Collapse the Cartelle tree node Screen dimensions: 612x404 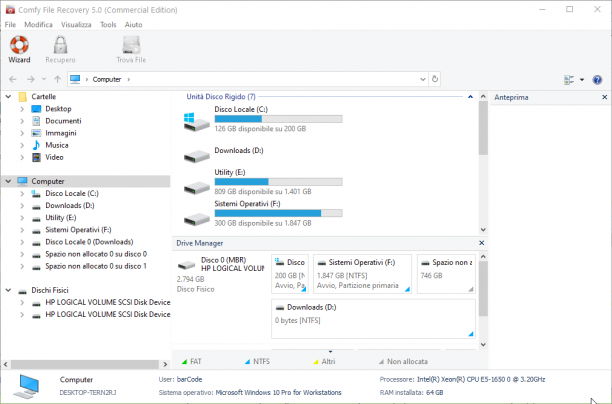(x=8, y=96)
